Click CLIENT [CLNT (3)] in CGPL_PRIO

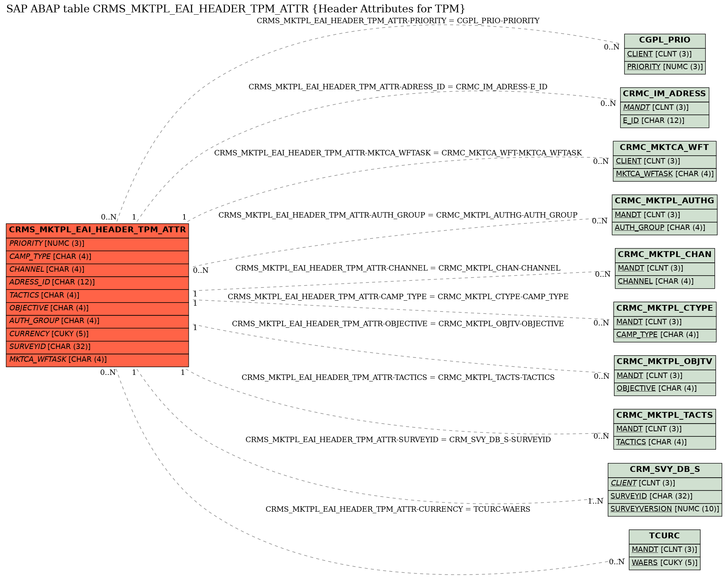665,54
